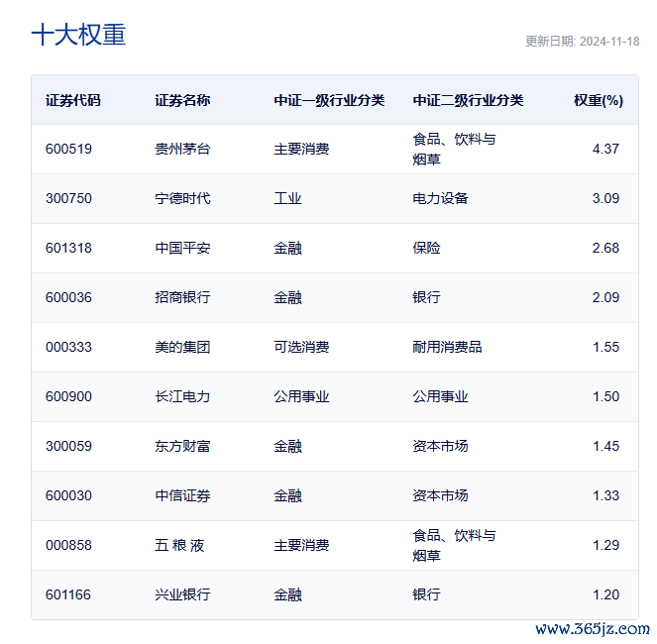Click 公用事业 second-level cell in 长江电力 row
Screen dimensions: 657x644
[x=440, y=396]
